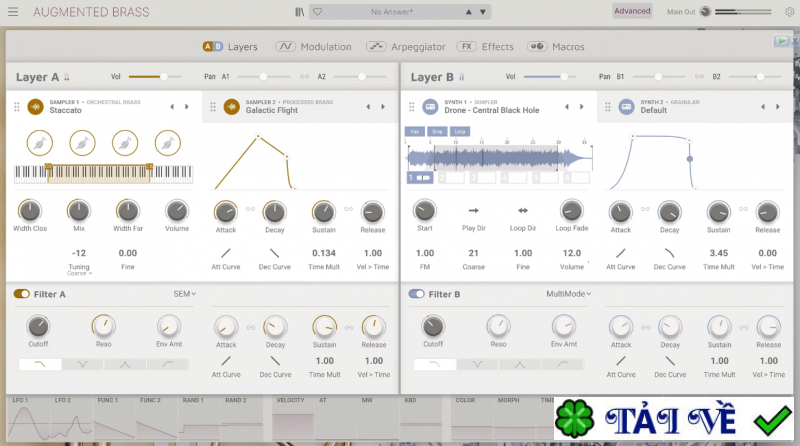
Task: Select FUNC 1 modulation source
Action: tap(114, 418)
